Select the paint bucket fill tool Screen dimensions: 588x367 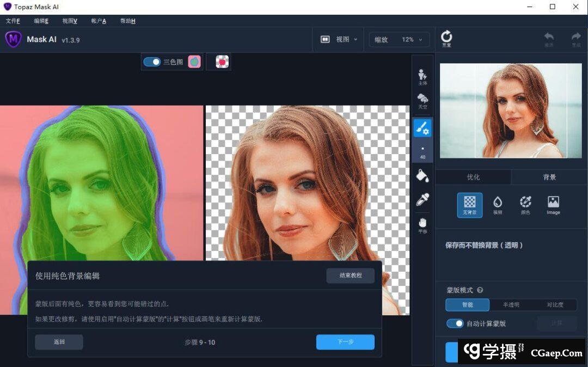422,175
